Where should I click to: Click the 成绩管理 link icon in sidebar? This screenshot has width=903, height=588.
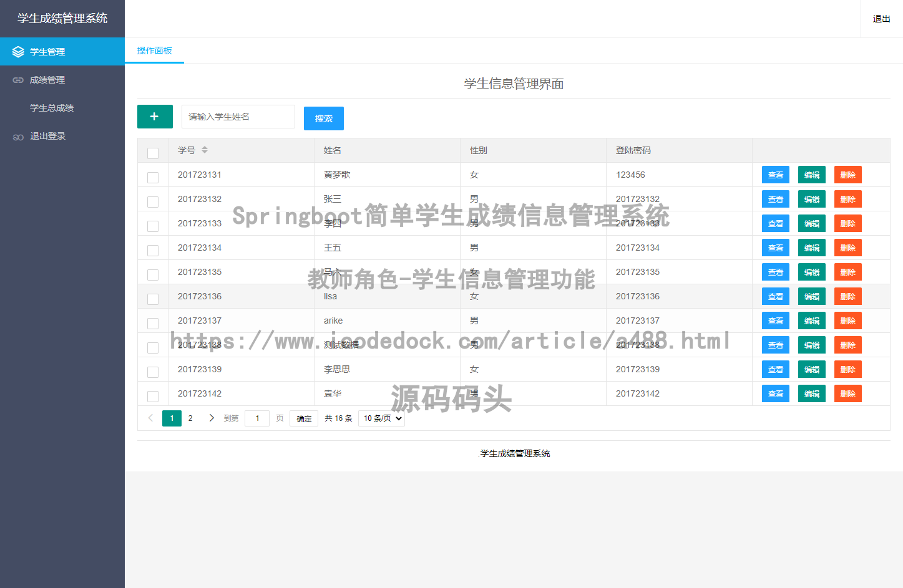tap(18, 80)
